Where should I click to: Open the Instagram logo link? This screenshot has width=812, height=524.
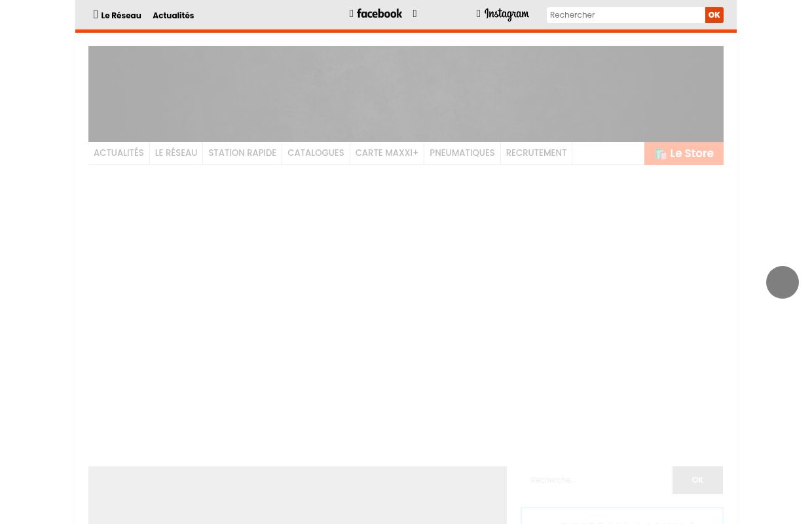506,14
